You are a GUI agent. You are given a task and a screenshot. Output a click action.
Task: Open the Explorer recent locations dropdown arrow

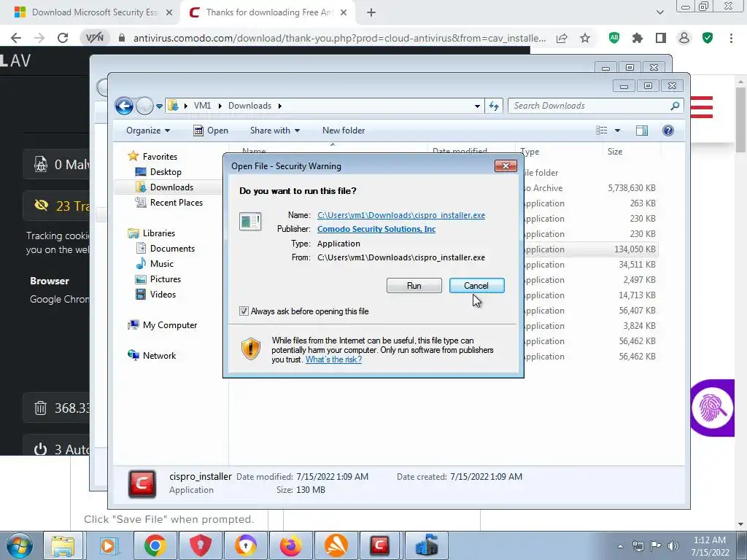click(x=159, y=106)
